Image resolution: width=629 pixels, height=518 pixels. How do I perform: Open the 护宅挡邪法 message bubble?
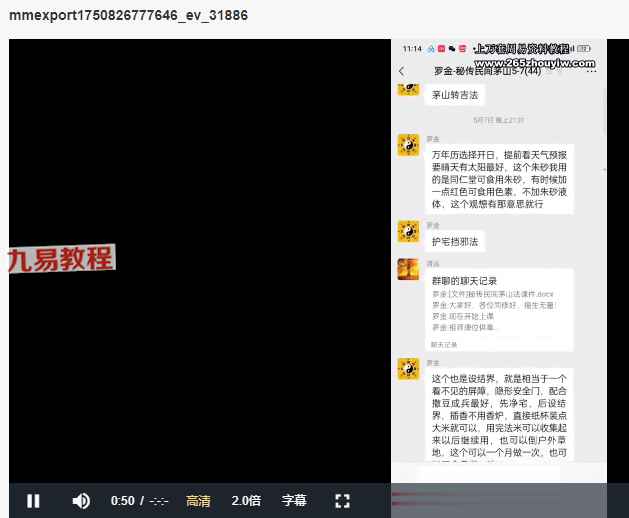455,241
